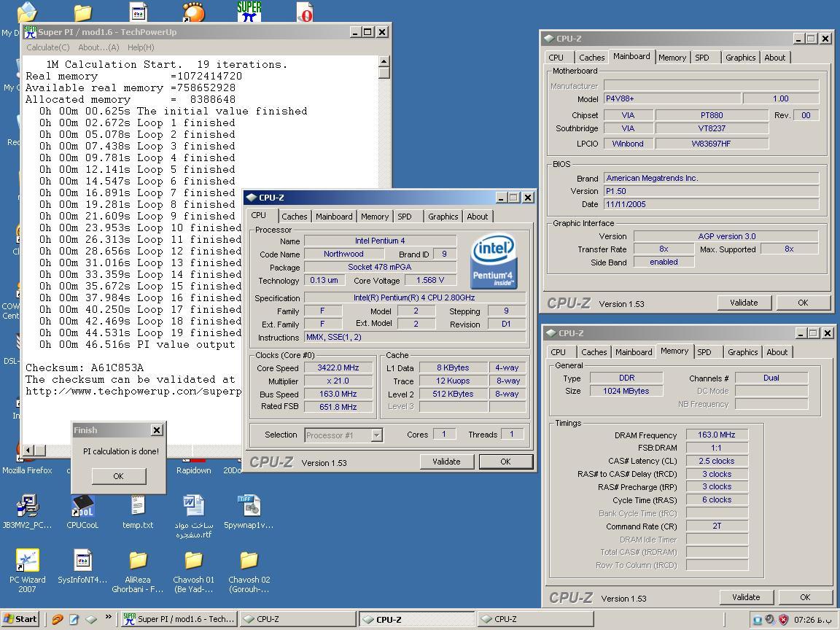Launch CPU-Z from the quick launch bar
The height and width of the screenshot is (630, 840).
91,619
